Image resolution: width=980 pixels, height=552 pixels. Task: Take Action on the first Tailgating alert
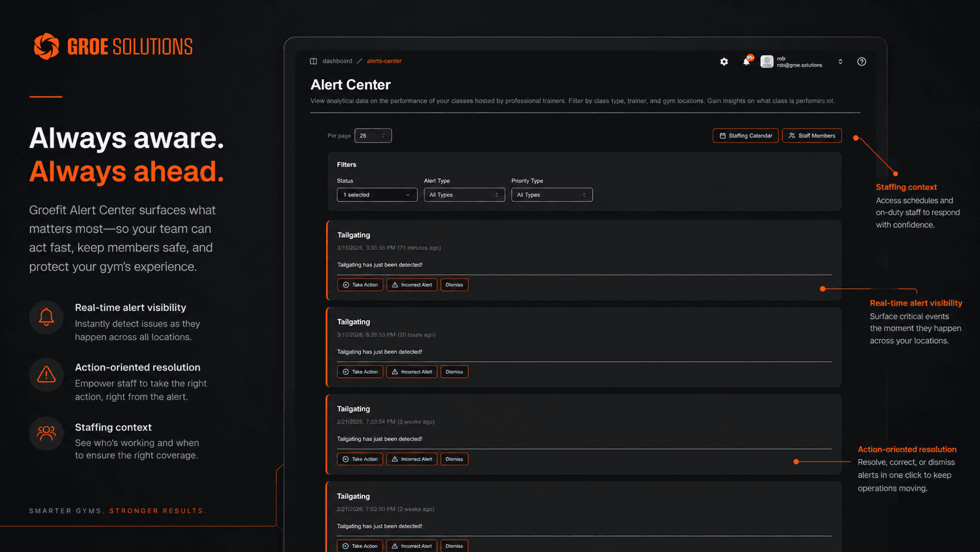(360, 285)
